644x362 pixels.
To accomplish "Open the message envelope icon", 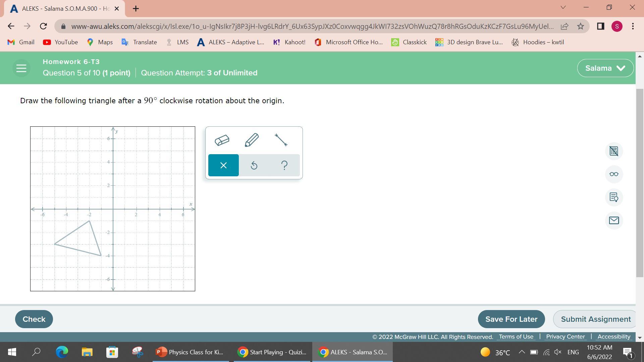I will click(x=614, y=221).
